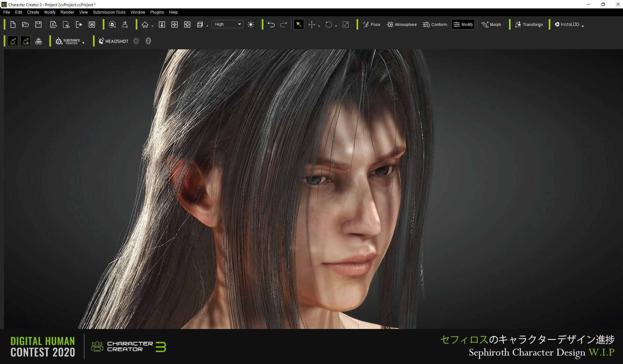This screenshot has width=623, height=364.
Task: Click the window-with-eye preview toolbar icon
Action: (92, 24)
